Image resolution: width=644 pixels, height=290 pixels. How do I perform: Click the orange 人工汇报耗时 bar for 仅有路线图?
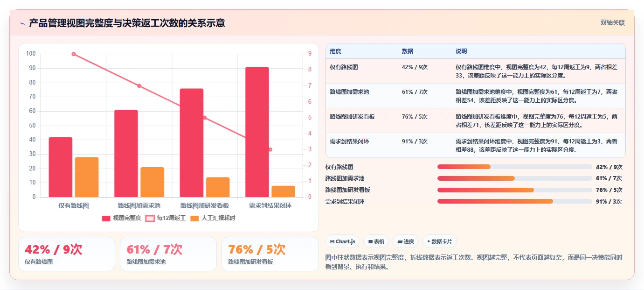(x=87, y=177)
